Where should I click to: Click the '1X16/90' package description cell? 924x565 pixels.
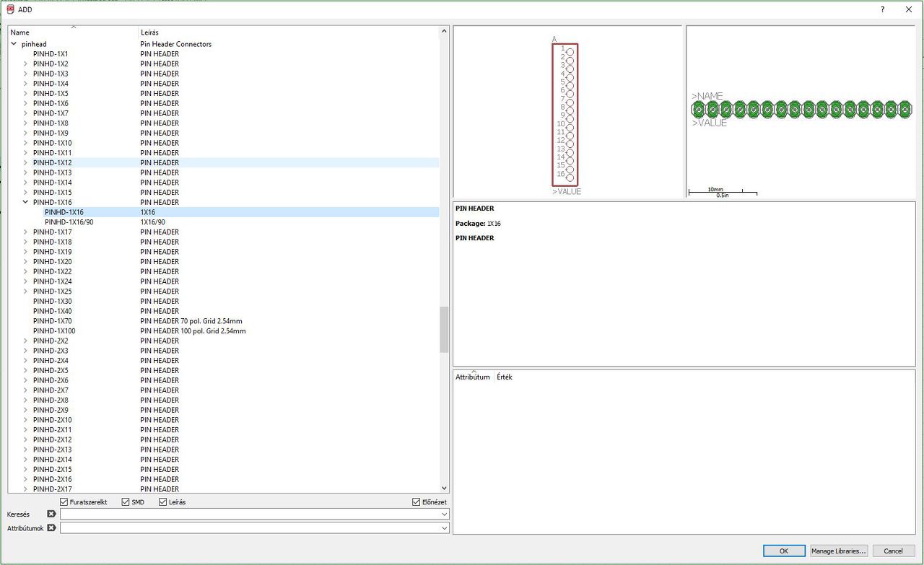(x=152, y=222)
